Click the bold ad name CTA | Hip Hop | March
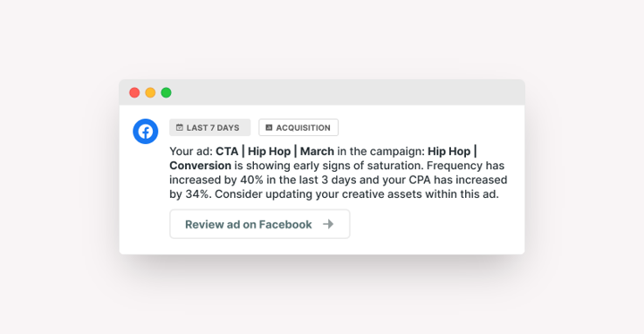The width and height of the screenshot is (644, 334). 275,151
